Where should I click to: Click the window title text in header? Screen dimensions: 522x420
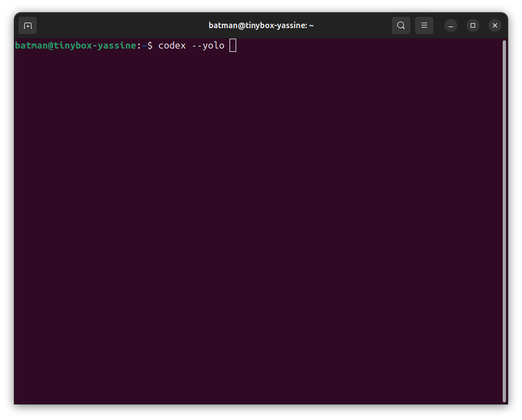[x=261, y=25]
